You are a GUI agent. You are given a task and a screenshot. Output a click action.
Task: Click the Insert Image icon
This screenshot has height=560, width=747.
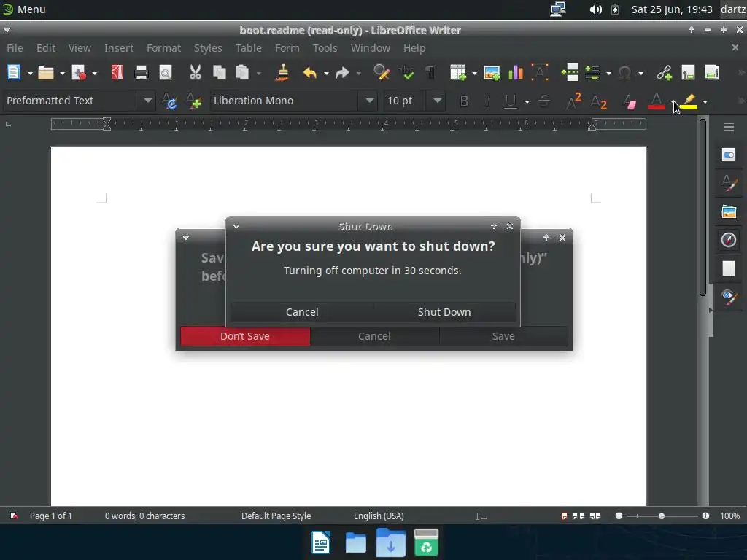click(492, 73)
